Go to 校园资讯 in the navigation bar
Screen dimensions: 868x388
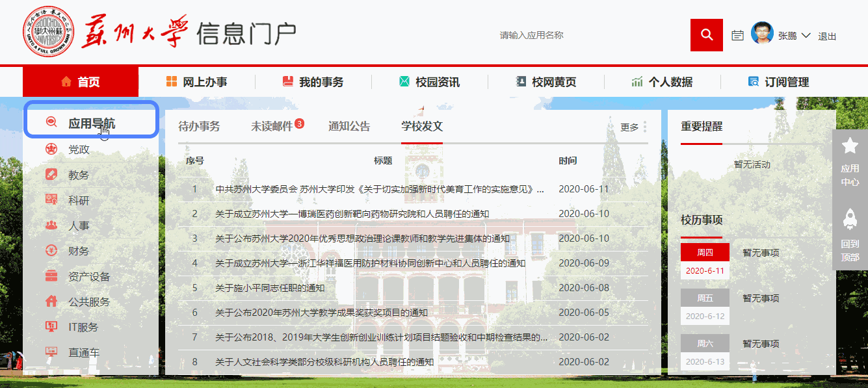(x=429, y=82)
